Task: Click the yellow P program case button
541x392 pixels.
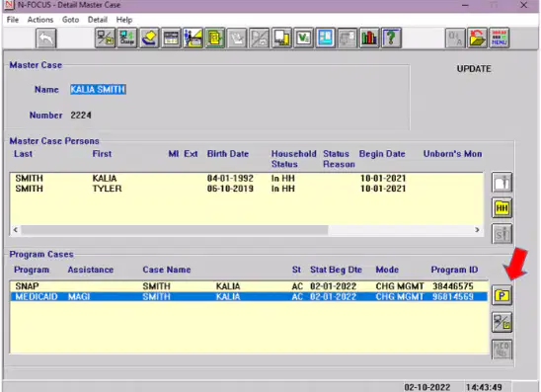Action: pos(502,295)
